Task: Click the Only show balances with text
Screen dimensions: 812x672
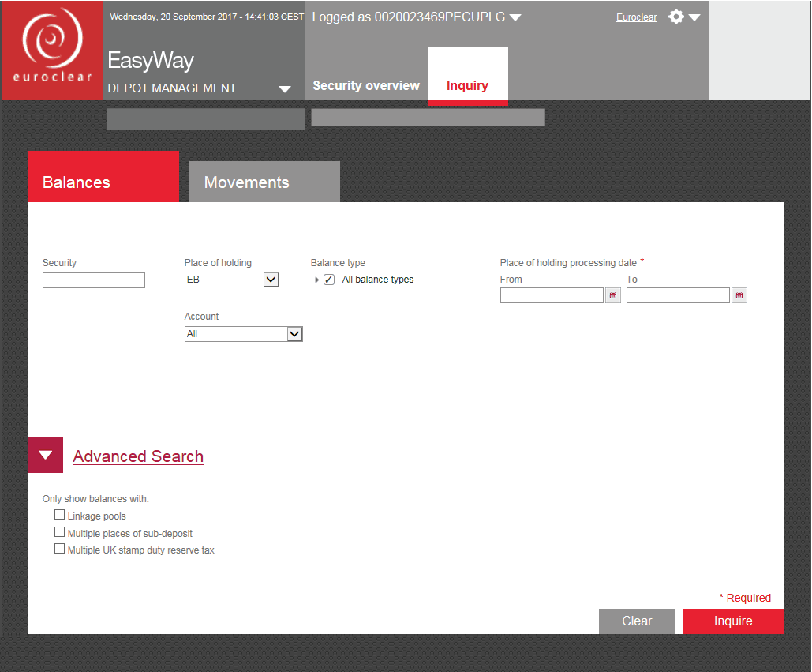Action: point(95,499)
